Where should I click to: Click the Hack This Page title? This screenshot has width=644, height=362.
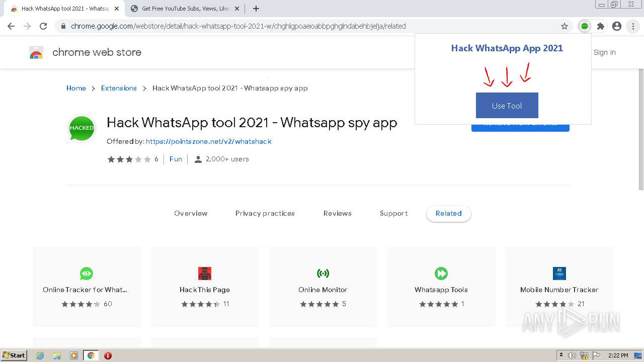(205, 290)
